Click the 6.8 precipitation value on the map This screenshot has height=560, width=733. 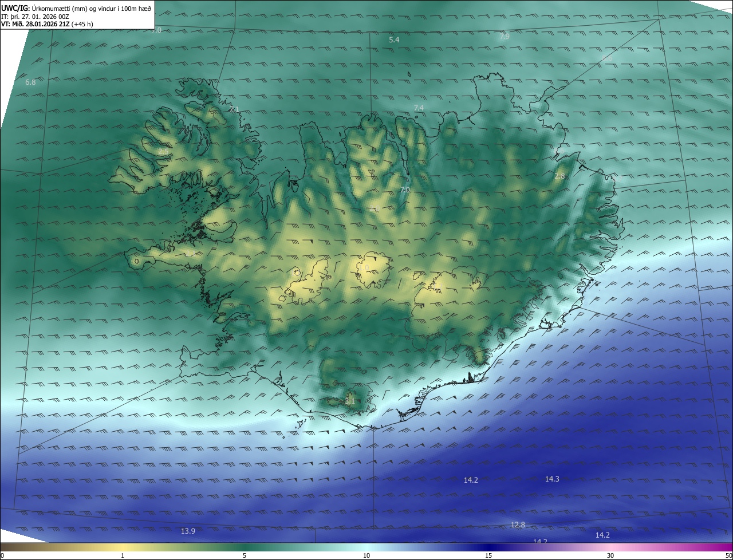pyautogui.click(x=30, y=82)
